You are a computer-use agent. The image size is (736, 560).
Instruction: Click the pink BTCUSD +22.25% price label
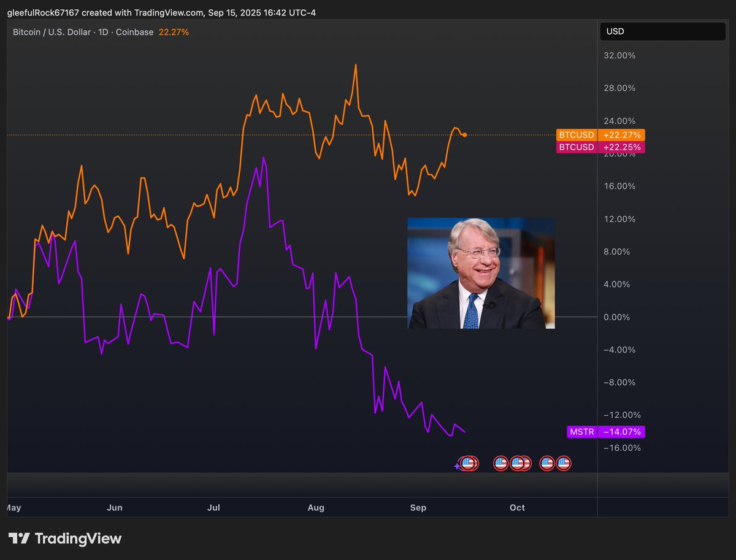(600, 147)
